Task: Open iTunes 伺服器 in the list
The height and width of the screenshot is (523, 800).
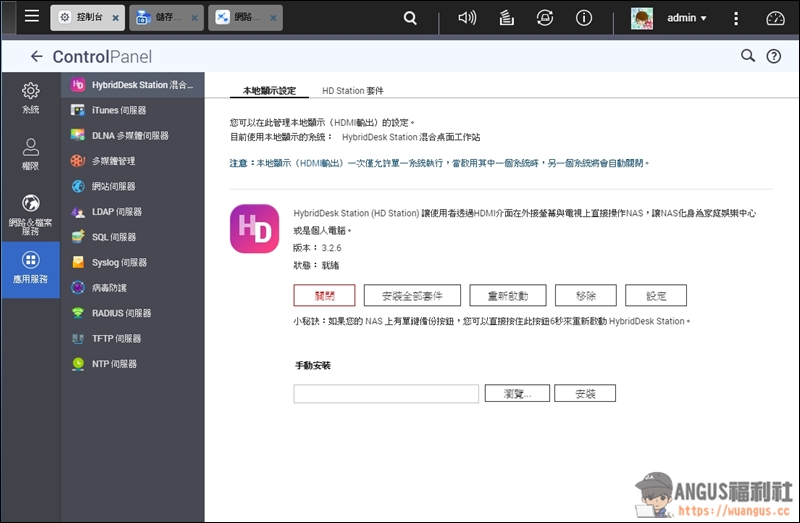Action: 118,111
